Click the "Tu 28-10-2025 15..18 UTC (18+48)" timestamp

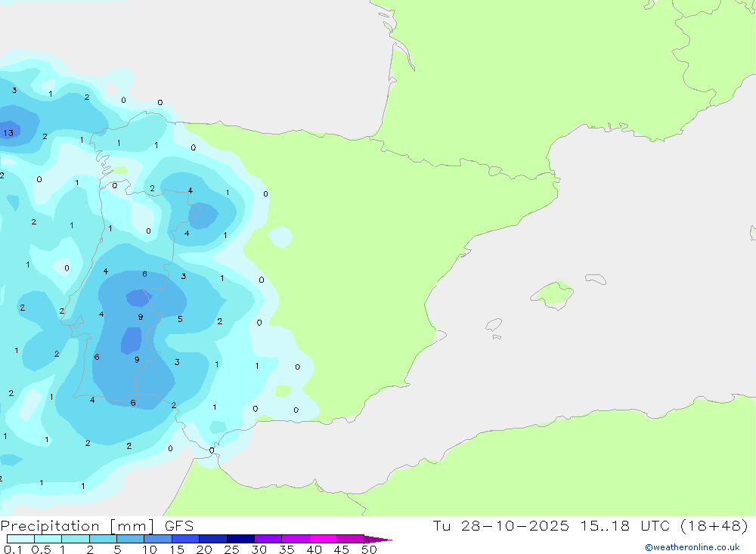pyautogui.click(x=590, y=525)
